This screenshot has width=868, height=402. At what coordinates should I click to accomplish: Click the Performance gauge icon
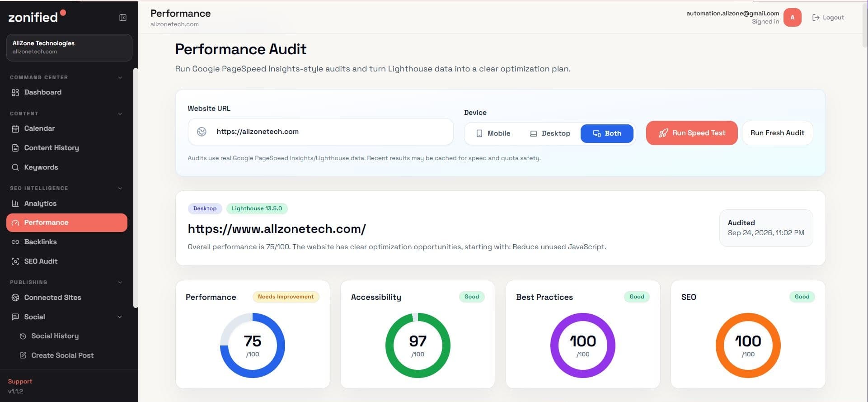point(15,223)
